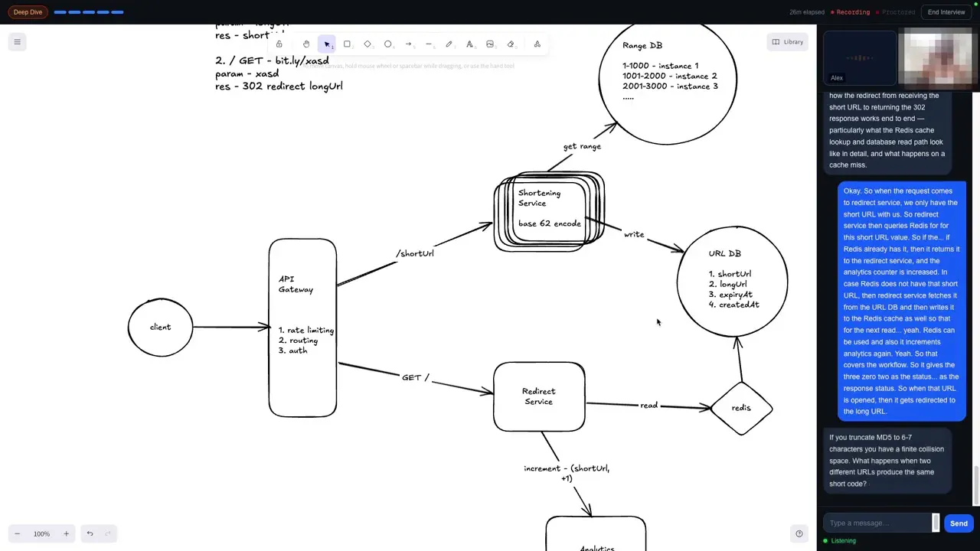980x551 pixels.
Task: Select the API Gateway box
Action: (302, 328)
